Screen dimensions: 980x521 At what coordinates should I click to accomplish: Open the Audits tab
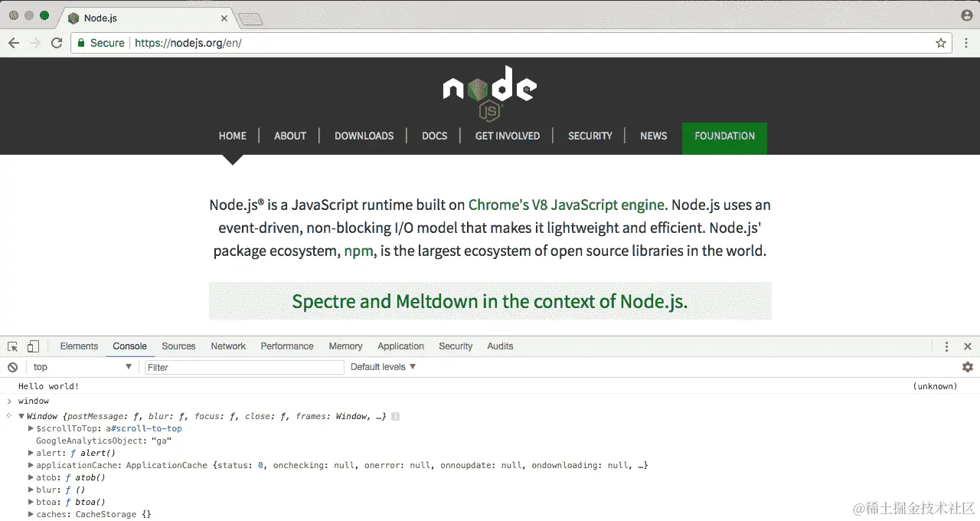pos(500,346)
